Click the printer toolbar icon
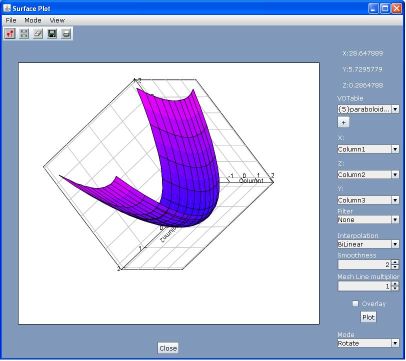406x361 pixels. 66,34
